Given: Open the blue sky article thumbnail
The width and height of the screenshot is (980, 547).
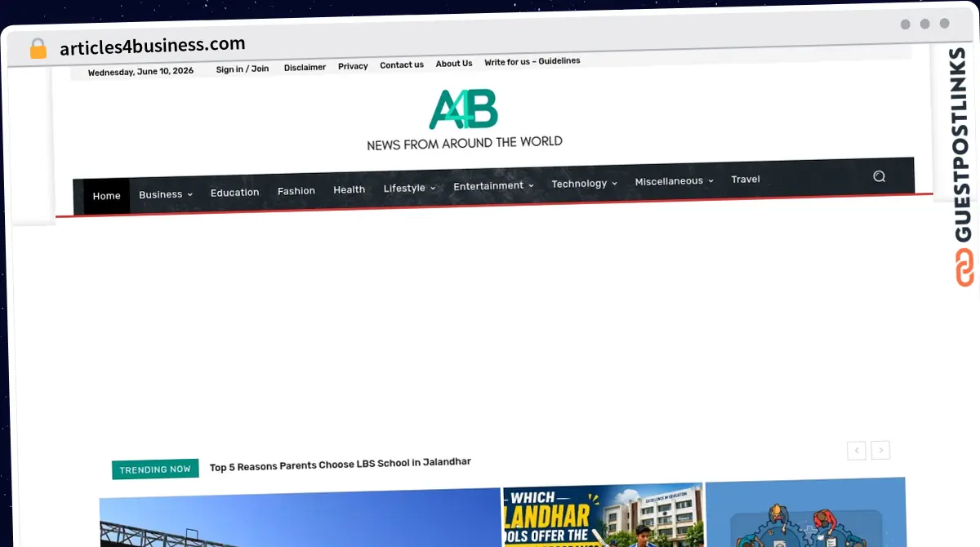Looking at the screenshot, I should tap(300, 518).
